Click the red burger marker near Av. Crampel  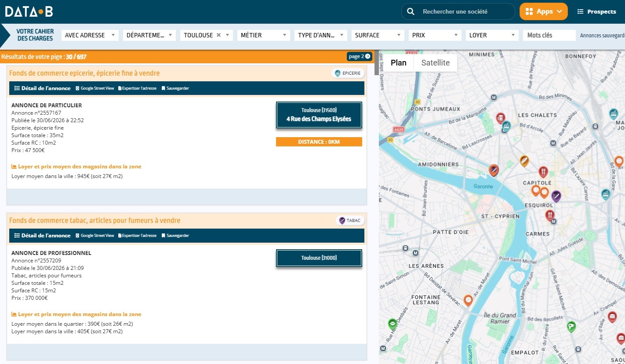[612, 317]
